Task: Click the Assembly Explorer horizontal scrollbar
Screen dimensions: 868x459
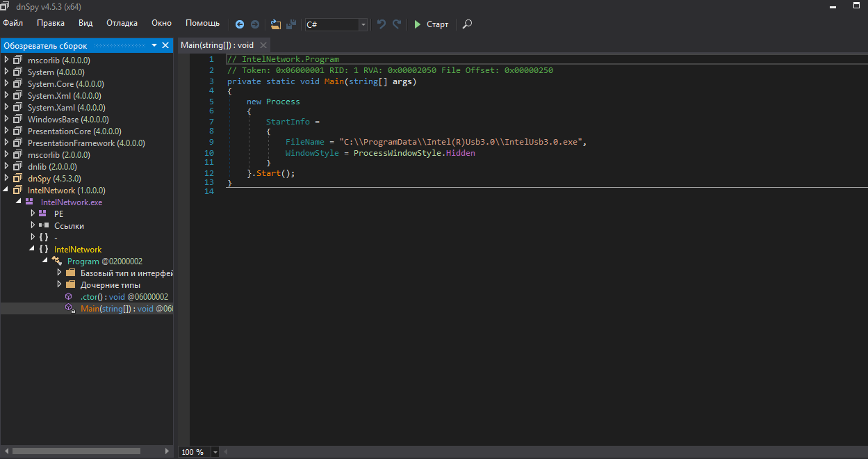Action: click(x=76, y=451)
